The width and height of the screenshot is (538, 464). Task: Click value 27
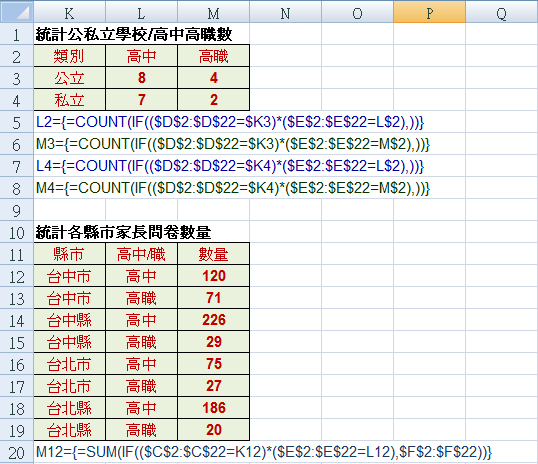213,386
